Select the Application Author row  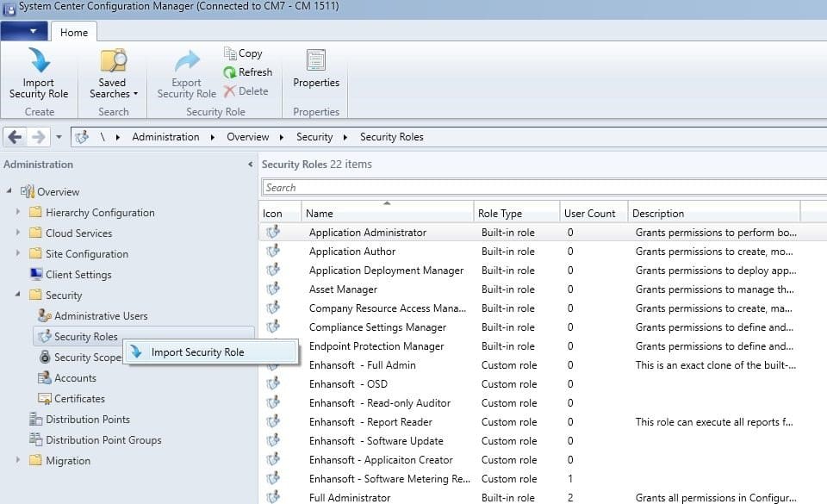coord(543,252)
